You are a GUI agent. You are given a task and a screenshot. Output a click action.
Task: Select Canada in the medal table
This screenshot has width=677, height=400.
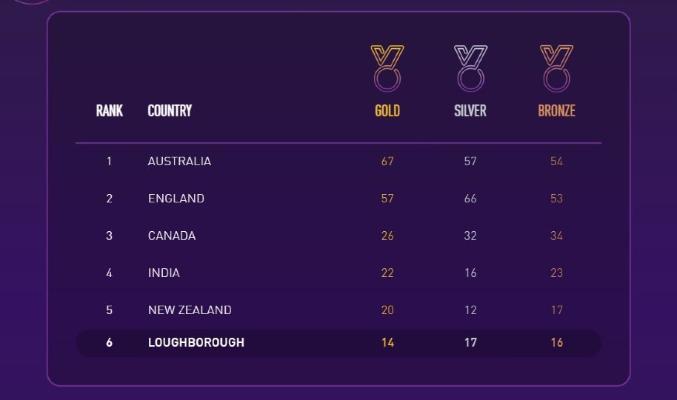point(171,236)
